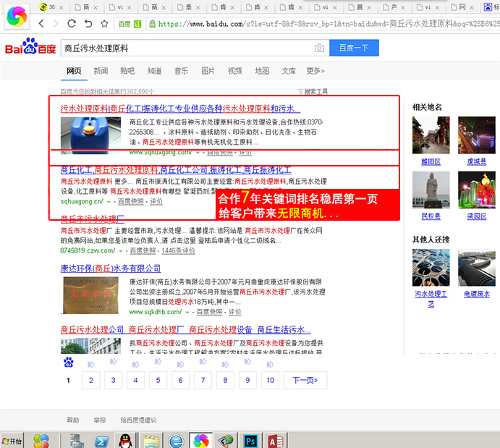Click 下一页> next page button
The image size is (500, 448).
pyautogui.click(x=305, y=380)
